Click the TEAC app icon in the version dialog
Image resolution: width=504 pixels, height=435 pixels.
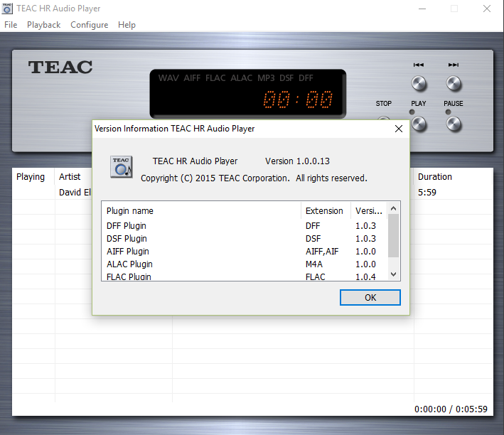tap(121, 167)
